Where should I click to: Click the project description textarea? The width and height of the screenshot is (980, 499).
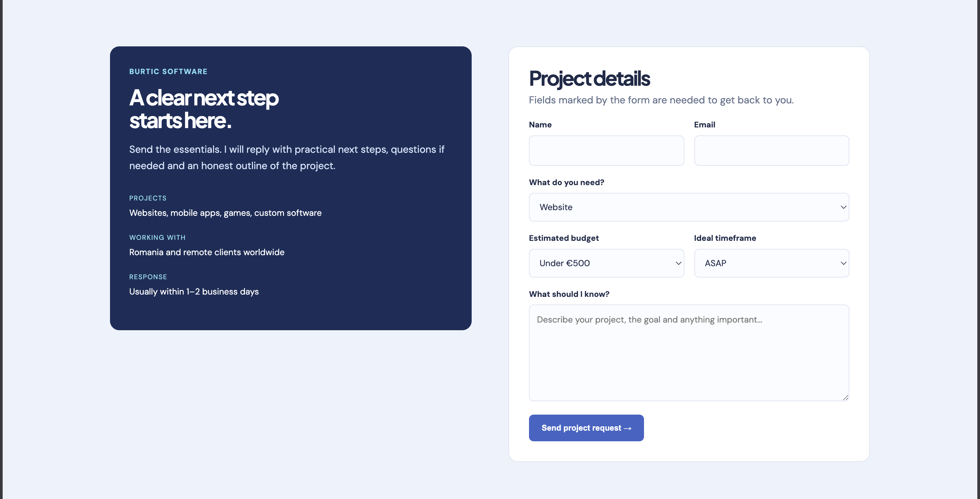click(x=689, y=353)
